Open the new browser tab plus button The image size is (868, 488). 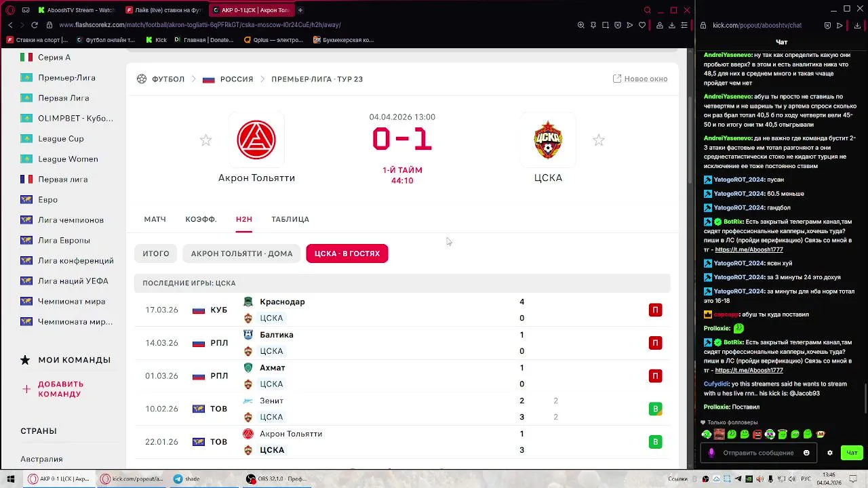click(x=300, y=10)
